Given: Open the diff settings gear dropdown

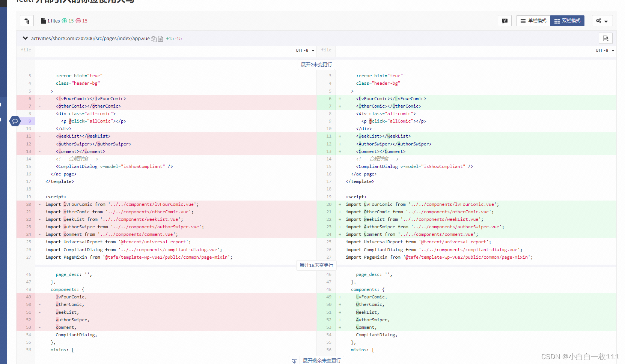Looking at the screenshot, I should click(x=602, y=21).
